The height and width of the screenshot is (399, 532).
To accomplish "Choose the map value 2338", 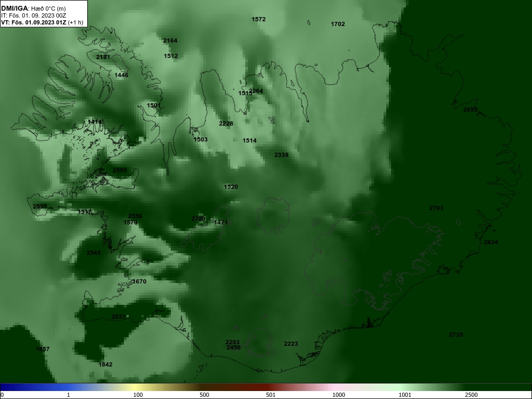I will (281, 155).
